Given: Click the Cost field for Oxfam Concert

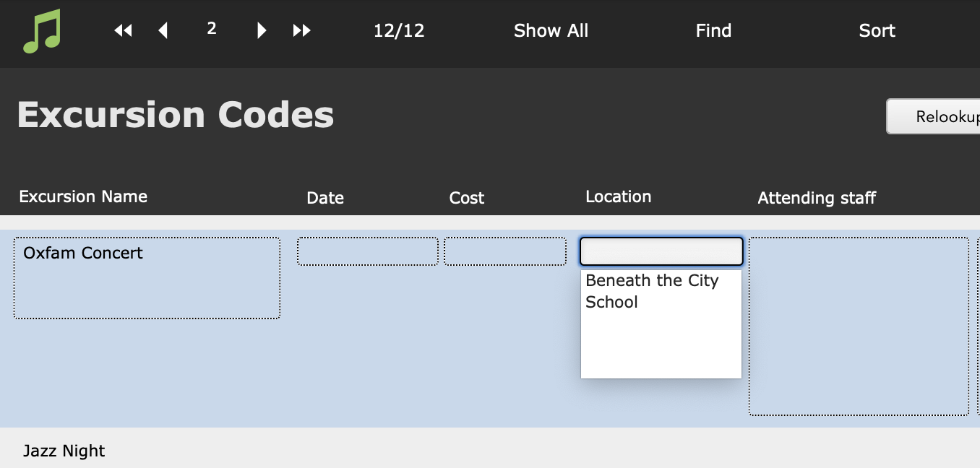Looking at the screenshot, I should click(505, 251).
